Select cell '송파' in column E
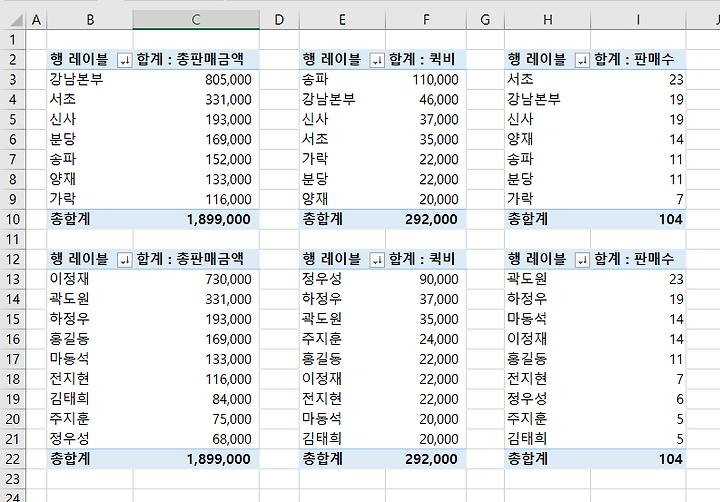720x502 pixels. (342, 79)
